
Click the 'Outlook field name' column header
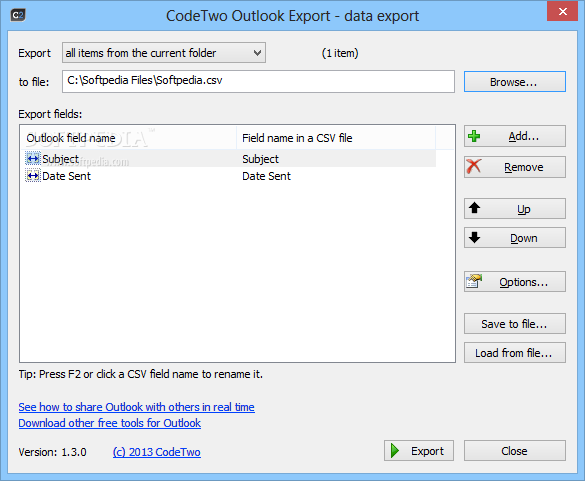tap(129, 138)
